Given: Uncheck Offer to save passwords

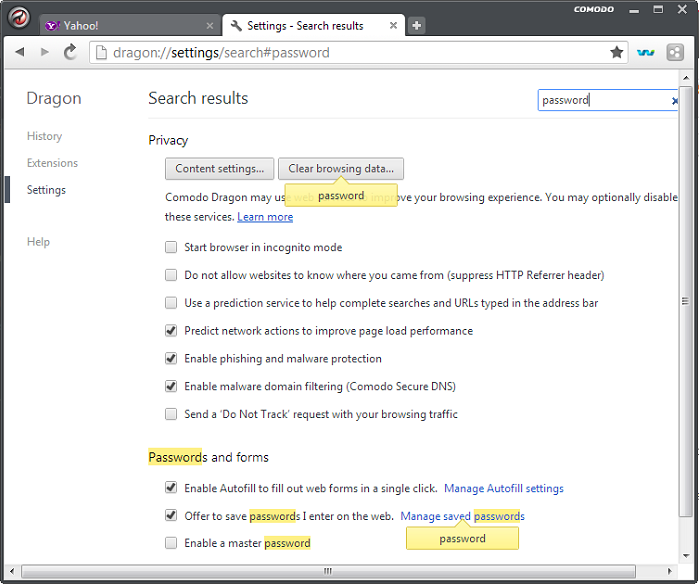Looking at the screenshot, I should 171,515.
